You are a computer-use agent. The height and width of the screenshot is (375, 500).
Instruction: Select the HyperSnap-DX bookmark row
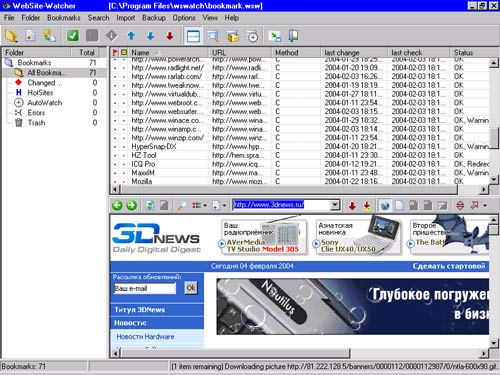pyautogui.click(x=300, y=146)
